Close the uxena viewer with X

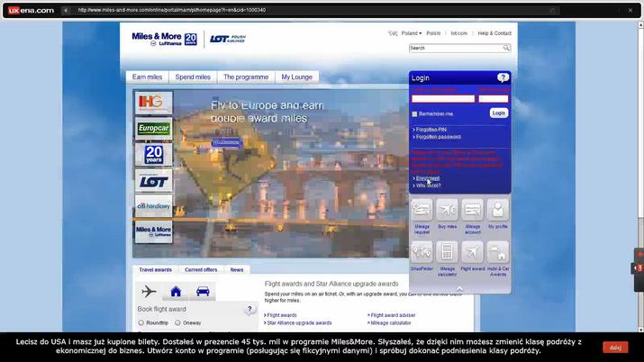click(x=630, y=10)
